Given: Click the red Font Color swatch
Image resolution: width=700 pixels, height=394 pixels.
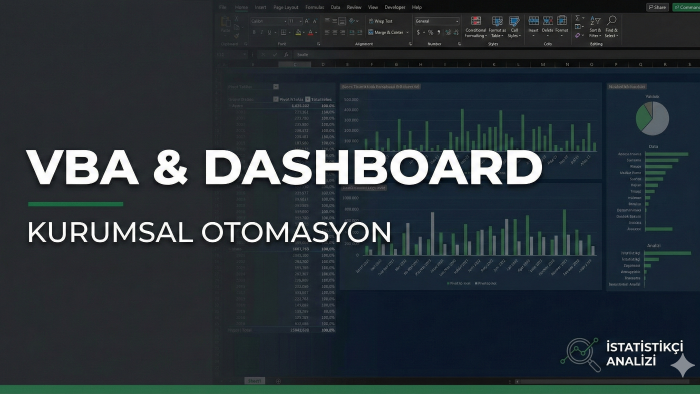Looking at the screenshot, I should [311, 32].
